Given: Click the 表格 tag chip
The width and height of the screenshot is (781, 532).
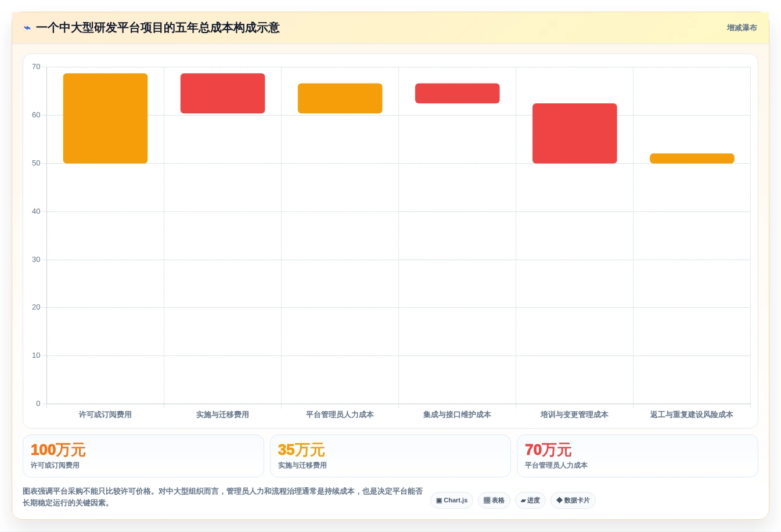Looking at the screenshot, I should (494, 501).
